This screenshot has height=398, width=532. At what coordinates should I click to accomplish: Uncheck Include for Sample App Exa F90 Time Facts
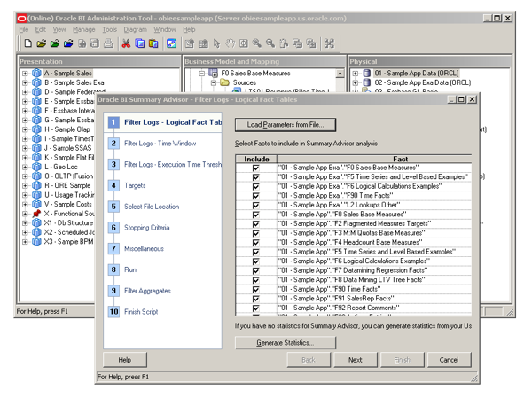pyautogui.click(x=256, y=196)
